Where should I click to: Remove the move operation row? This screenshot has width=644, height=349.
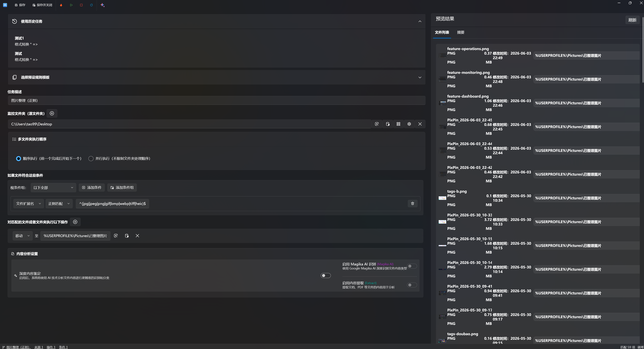pyautogui.click(x=137, y=236)
